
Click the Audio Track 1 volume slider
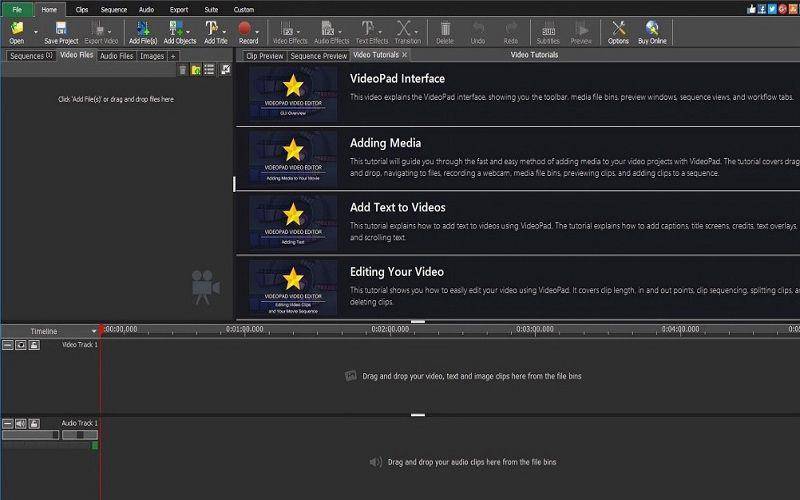tap(31, 435)
